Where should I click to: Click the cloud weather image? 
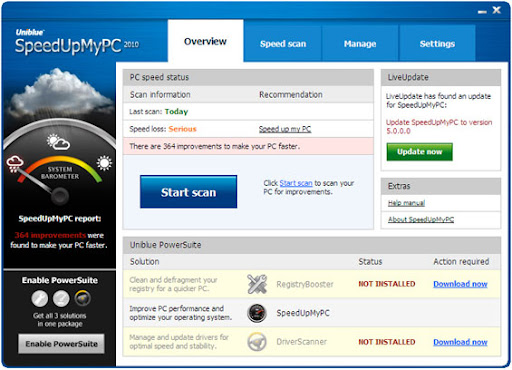[59, 92]
